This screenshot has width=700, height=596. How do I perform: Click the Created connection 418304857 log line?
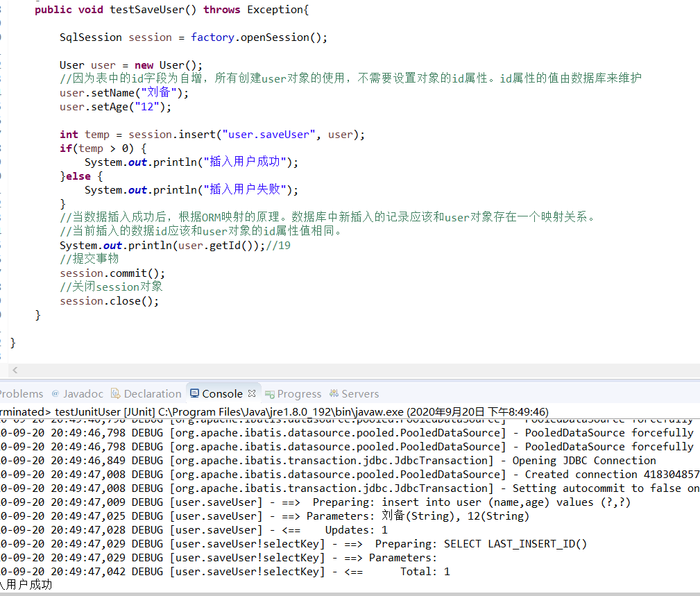pyautogui.click(x=350, y=474)
